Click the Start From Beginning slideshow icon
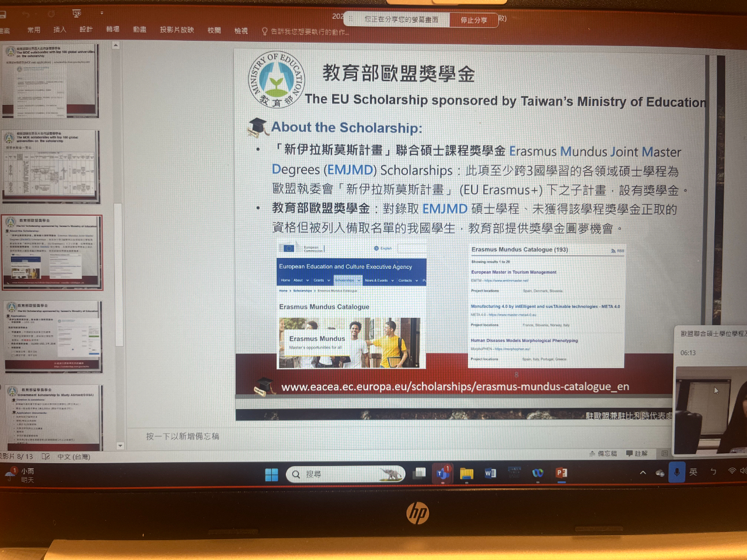 76,13
